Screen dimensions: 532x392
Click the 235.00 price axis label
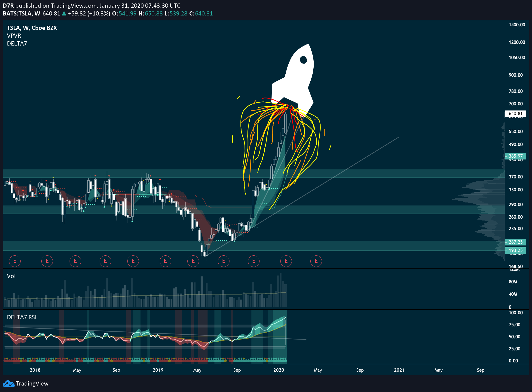click(x=516, y=229)
